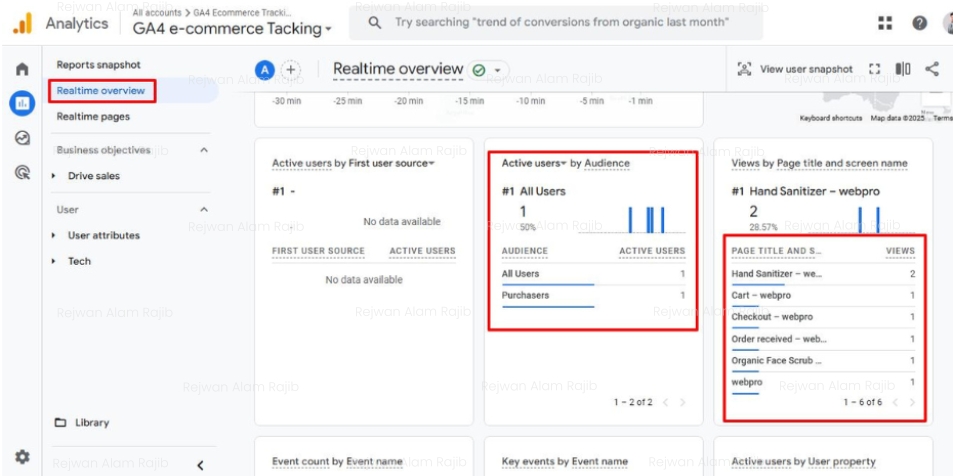Select Realtime pages in the sidebar
Viewport: 953px width, 476px height.
pyautogui.click(x=93, y=117)
